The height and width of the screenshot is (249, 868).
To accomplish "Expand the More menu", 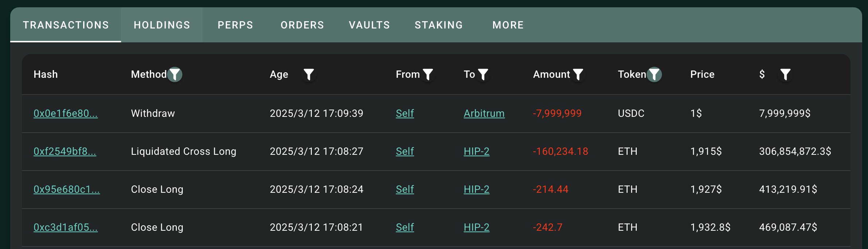I will (x=508, y=25).
